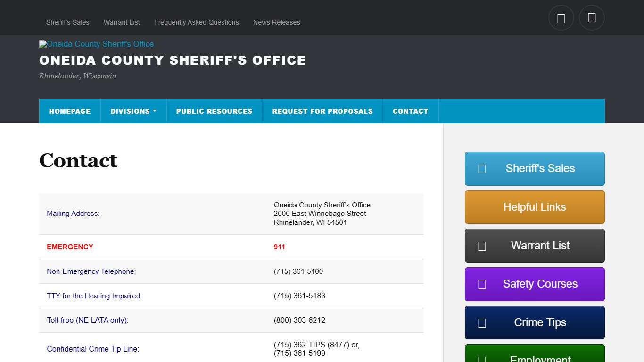Screen dimensions: 644x362
Task: Click the Sheriff's Sales sidebar icon
Action: click(x=481, y=168)
